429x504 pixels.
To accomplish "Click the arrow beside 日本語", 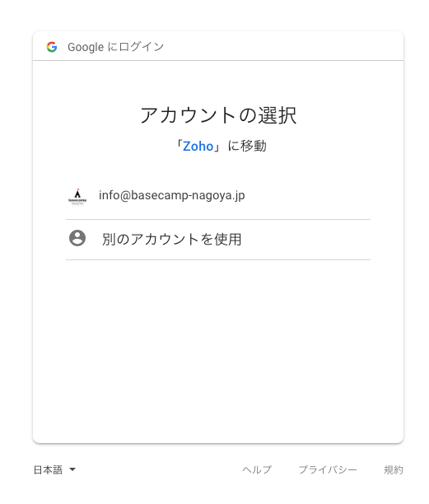I will 72,469.
